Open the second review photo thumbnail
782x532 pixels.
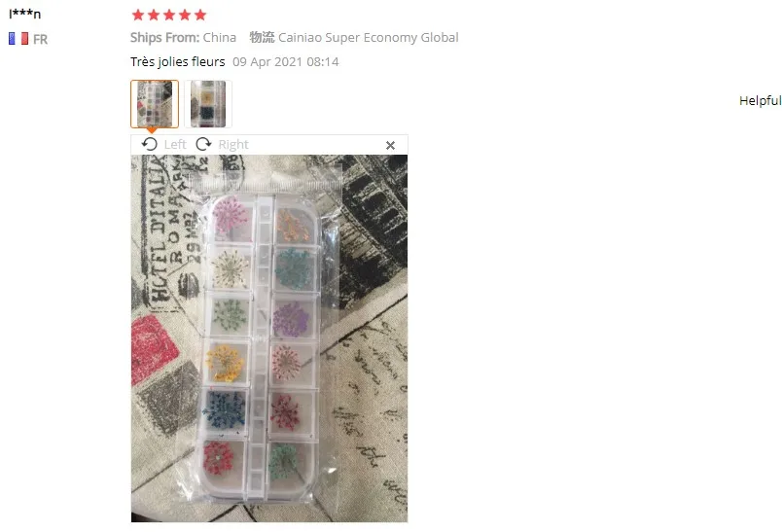[x=208, y=104]
